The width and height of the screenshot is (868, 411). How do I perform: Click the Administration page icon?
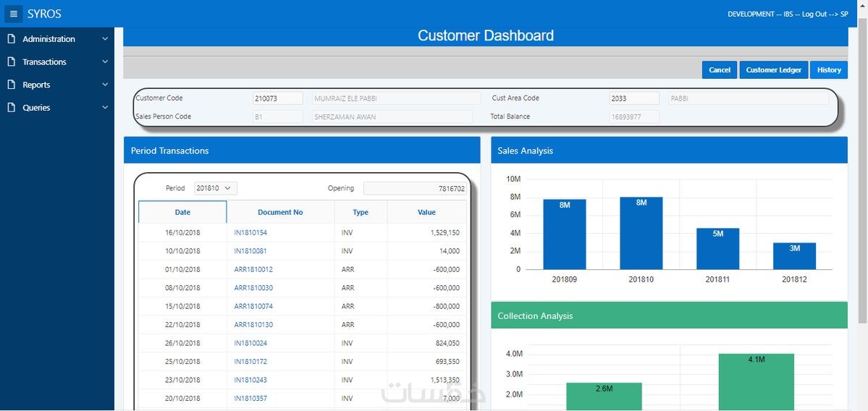pyautogui.click(x=11, y=39)
